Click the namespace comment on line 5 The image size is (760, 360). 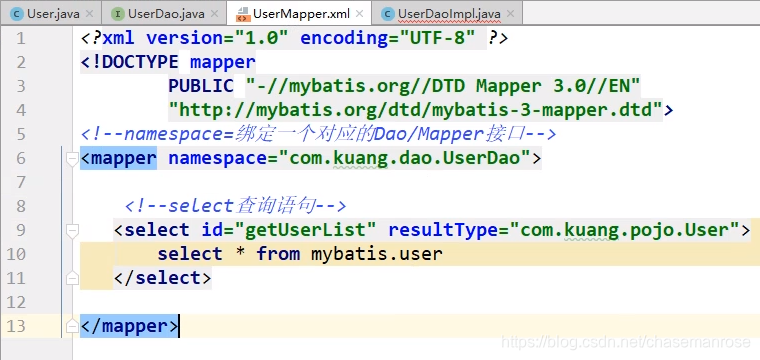point(318,134)
